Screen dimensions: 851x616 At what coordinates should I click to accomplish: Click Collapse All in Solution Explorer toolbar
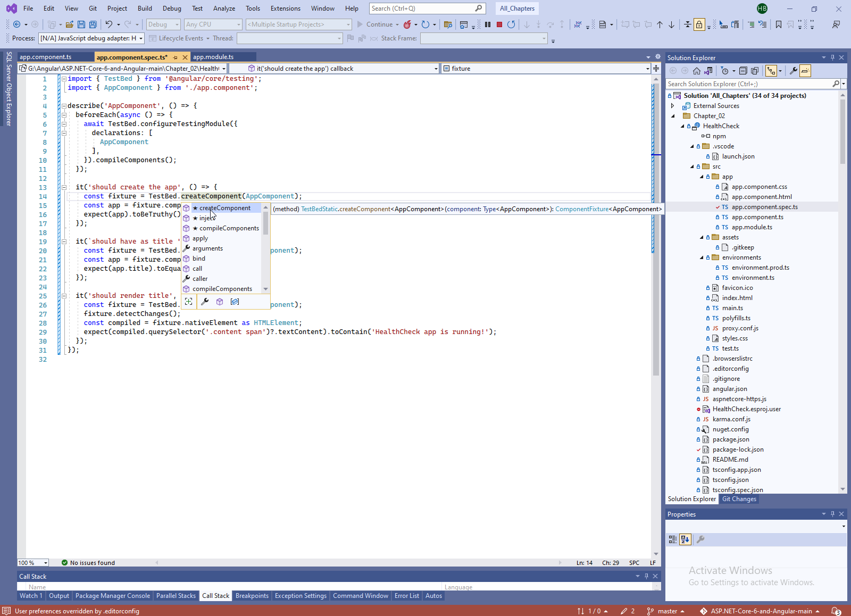click(x=743, y=71)
